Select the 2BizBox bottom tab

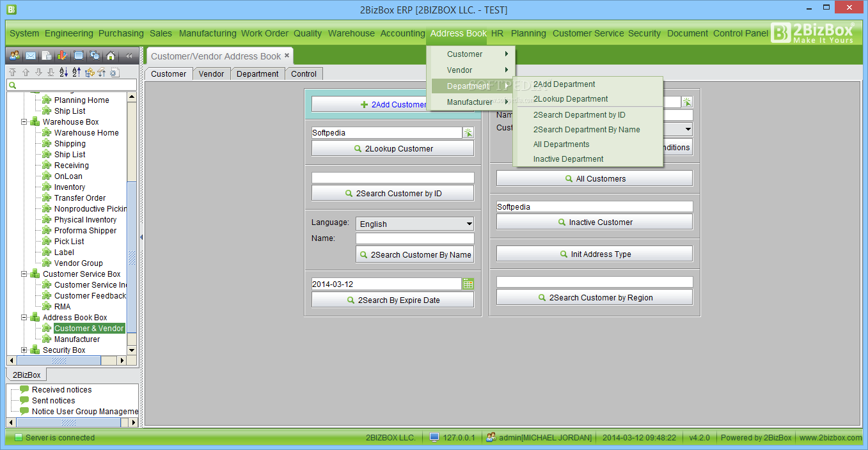tap(27, 375)
